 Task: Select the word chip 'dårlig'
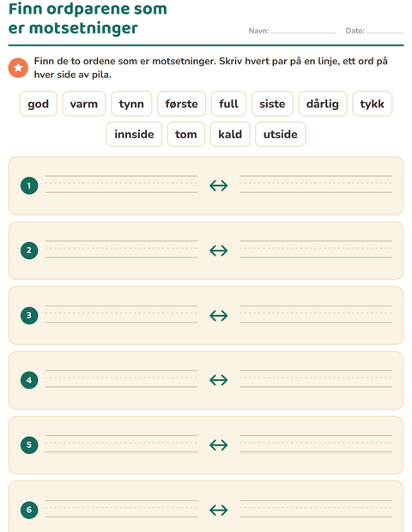point(323,104)
